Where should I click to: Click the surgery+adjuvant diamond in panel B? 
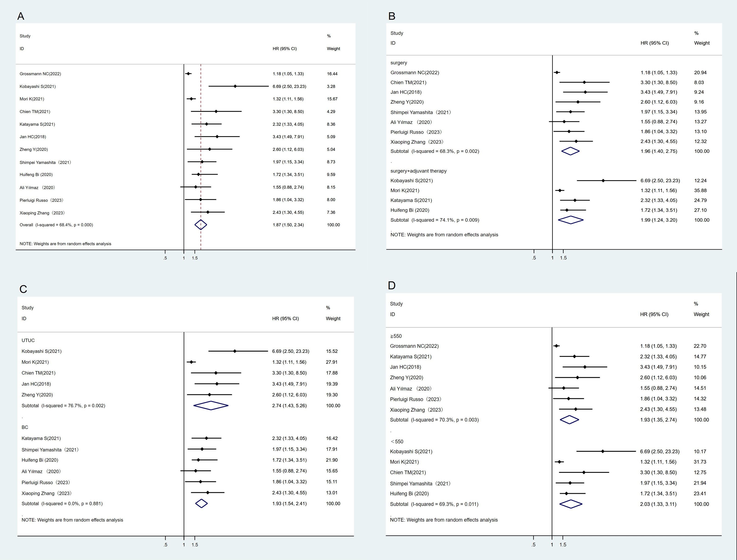[x=571, y=220]
